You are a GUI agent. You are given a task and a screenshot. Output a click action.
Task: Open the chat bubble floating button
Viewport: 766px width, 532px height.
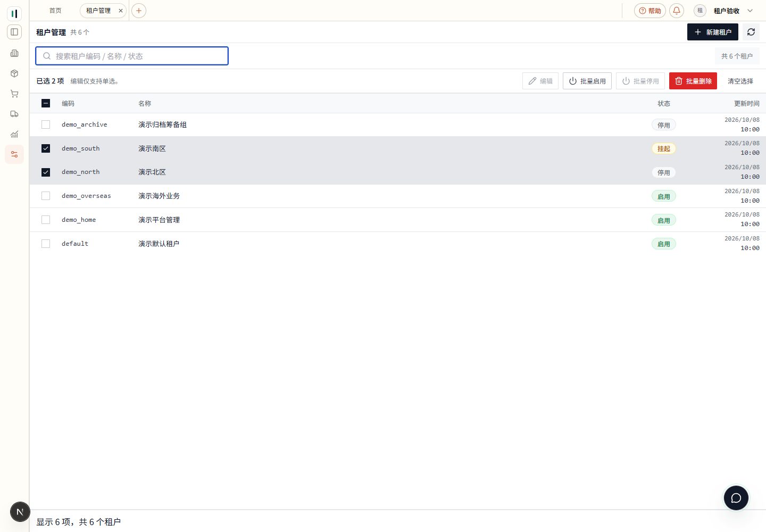tap(736, 498)
